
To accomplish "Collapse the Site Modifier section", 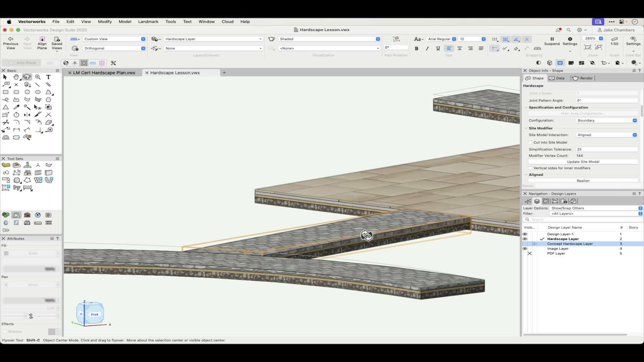I will tap(526, 128).
